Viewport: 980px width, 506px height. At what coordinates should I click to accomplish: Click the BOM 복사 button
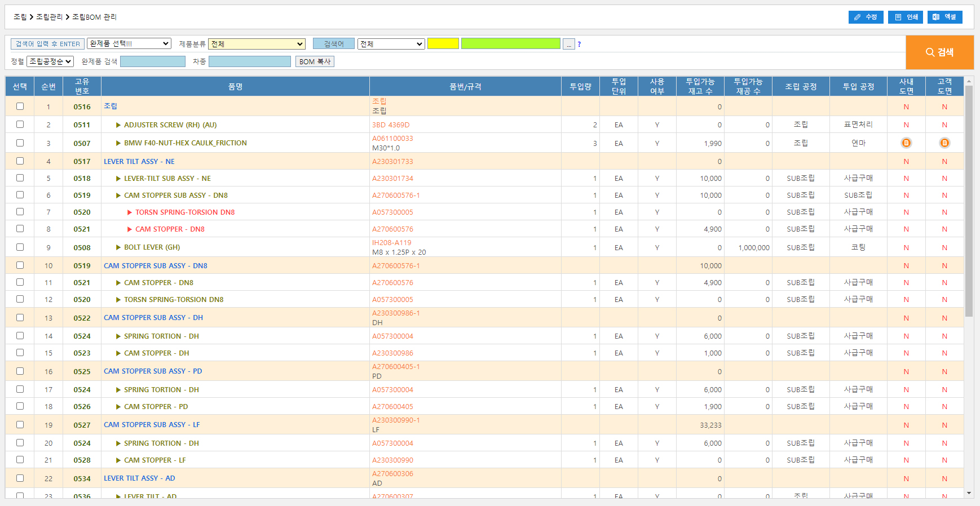(x=315, y=61)
